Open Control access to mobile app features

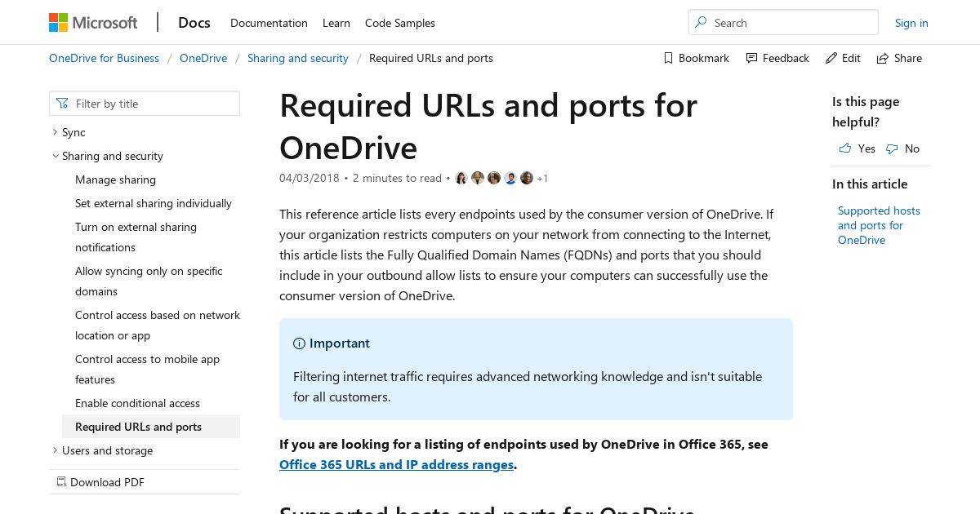click(x=147, y=369)
